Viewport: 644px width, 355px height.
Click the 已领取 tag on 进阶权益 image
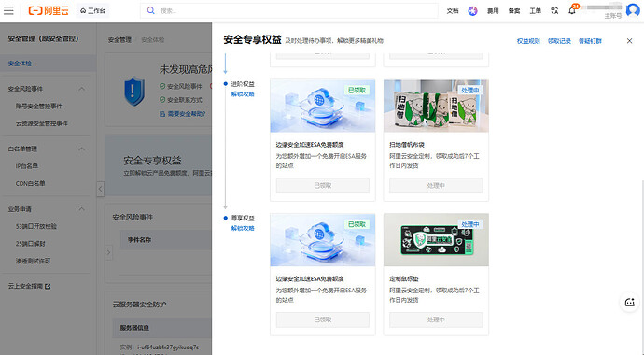pos(357,91)
